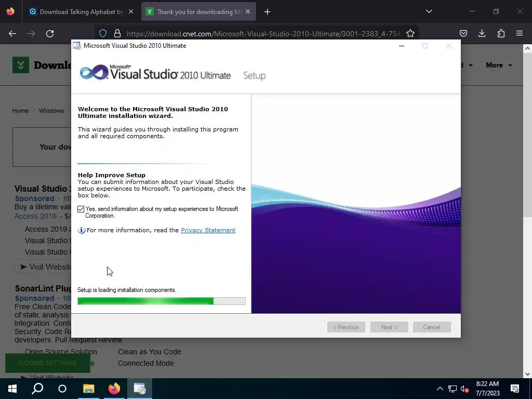Click the scrollbar down arrow
The image size is (532, 399).
[x=527, y=374]
